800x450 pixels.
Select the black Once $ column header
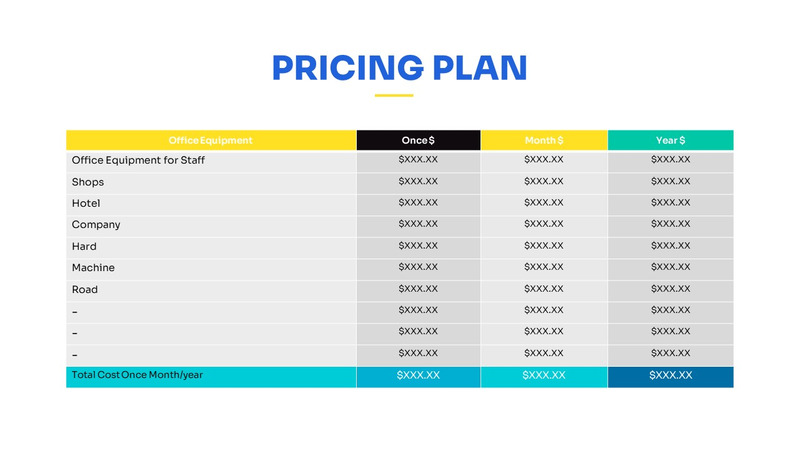click(x=418, y=140)
